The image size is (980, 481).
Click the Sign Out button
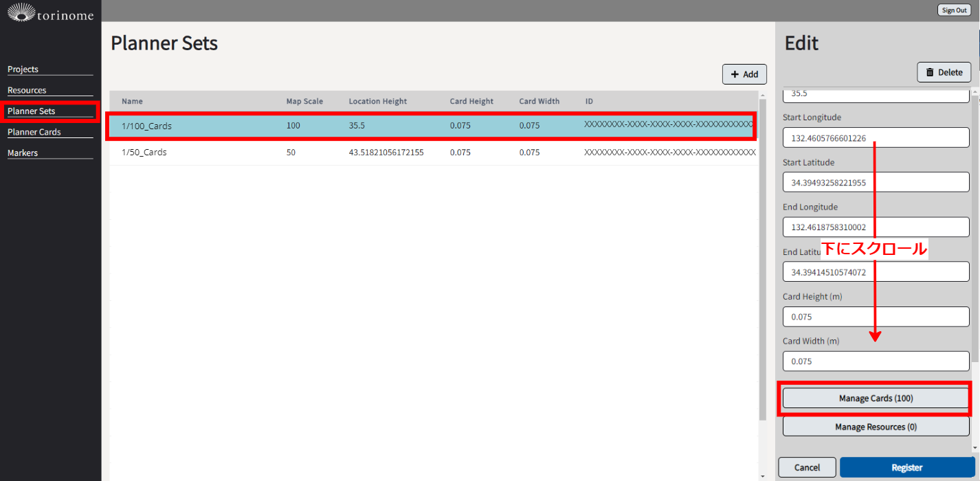coord(954,10)
